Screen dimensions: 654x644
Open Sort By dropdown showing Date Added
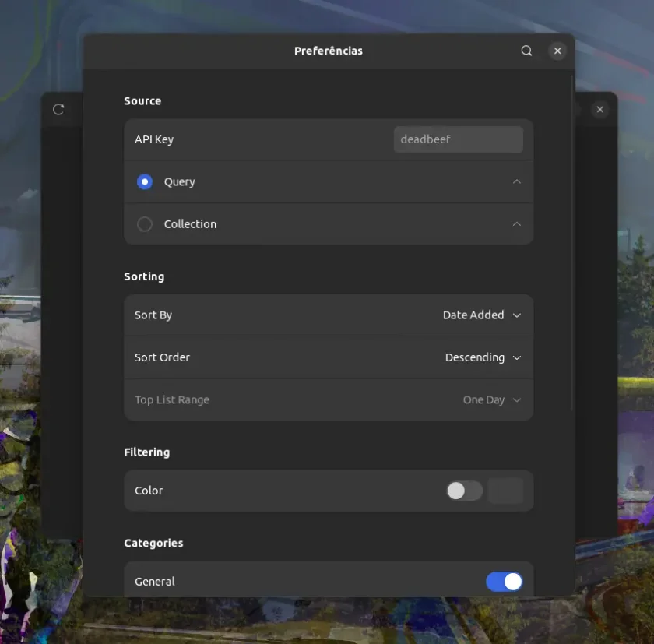[x=482, y=315]
